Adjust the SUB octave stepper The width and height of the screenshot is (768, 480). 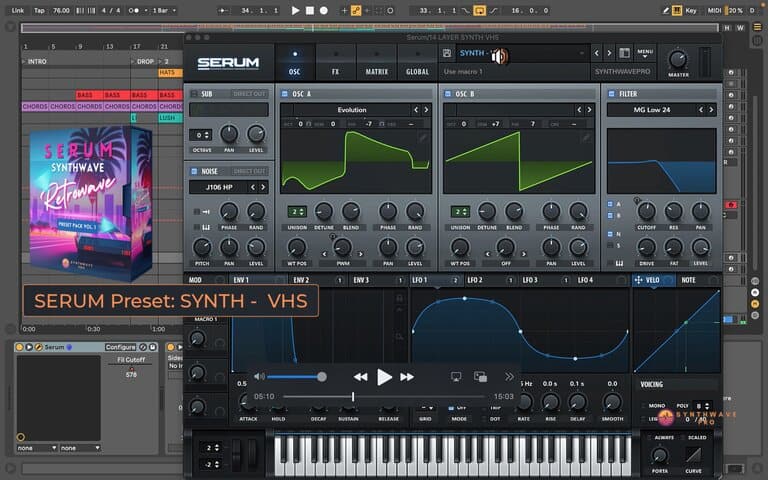[201, 135]
